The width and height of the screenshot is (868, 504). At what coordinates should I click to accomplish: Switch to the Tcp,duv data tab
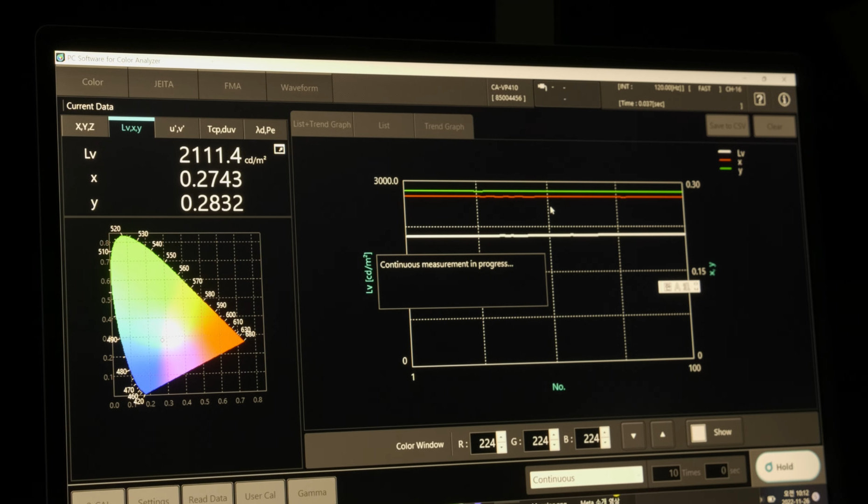point(221,129)
